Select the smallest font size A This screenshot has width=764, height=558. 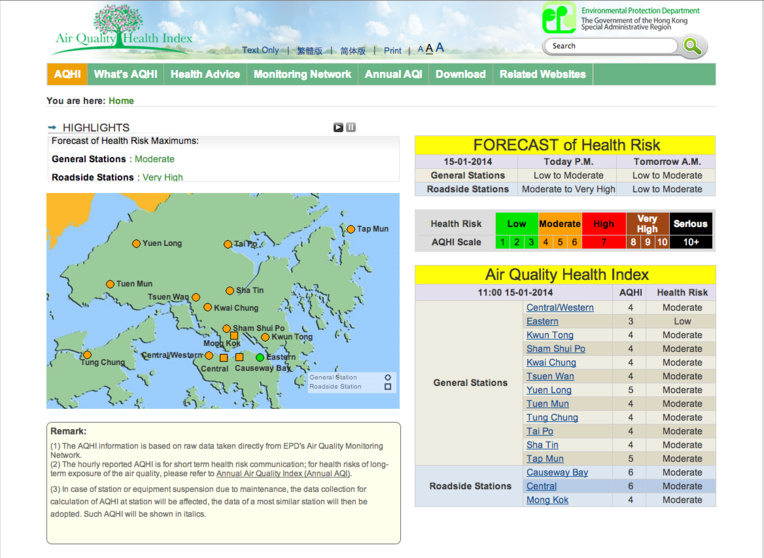pos(421,49)
